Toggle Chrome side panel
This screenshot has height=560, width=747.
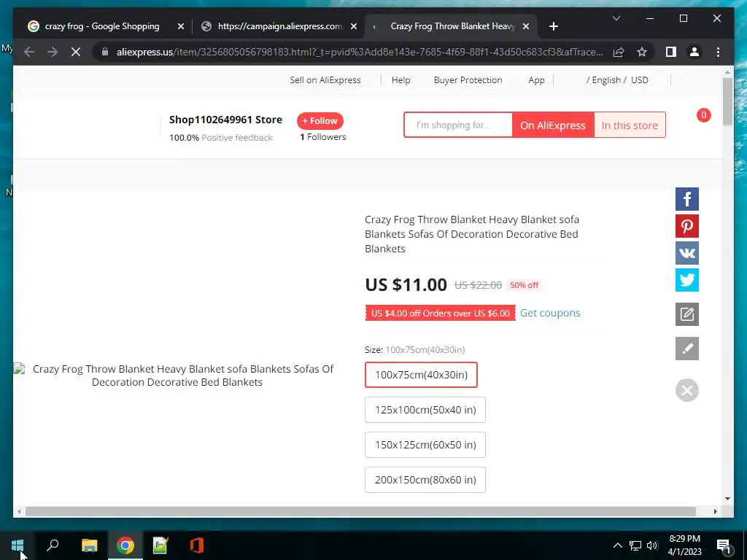point(671,52)
